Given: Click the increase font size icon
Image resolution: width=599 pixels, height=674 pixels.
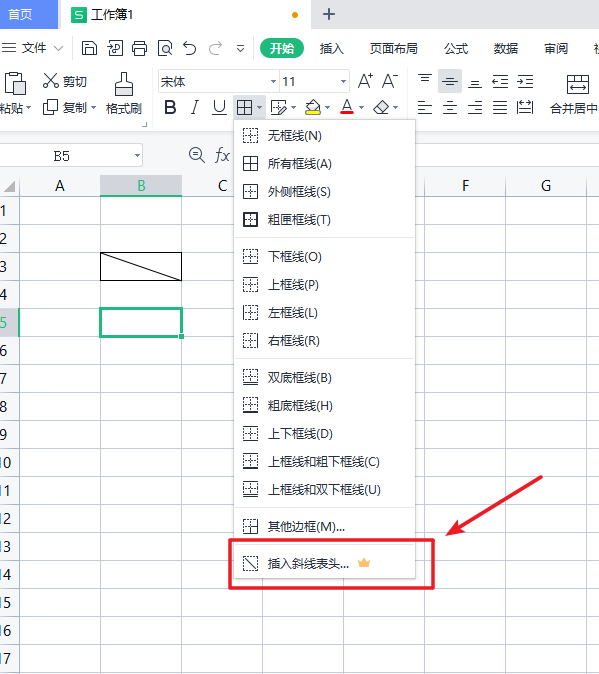Looking at the screenshot, I should click(x=365, y=81).
